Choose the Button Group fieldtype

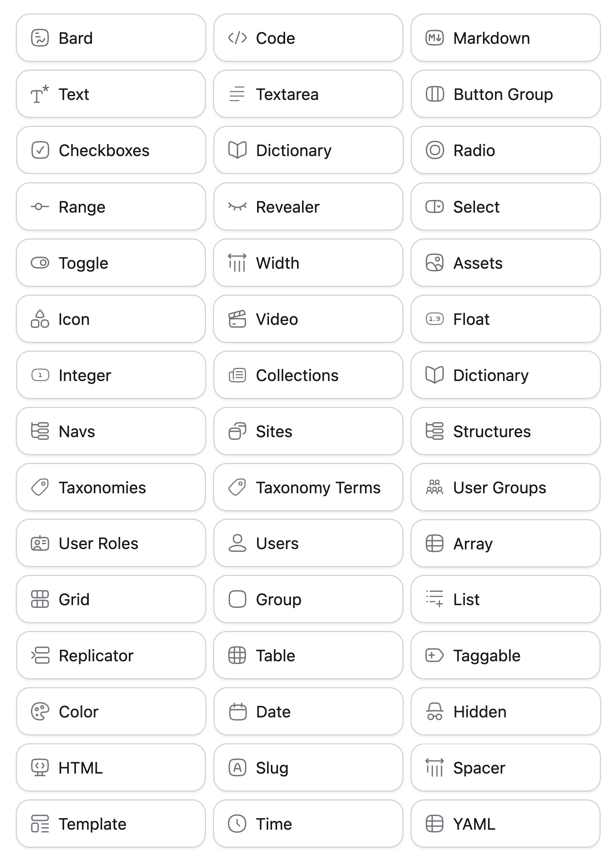505,94
